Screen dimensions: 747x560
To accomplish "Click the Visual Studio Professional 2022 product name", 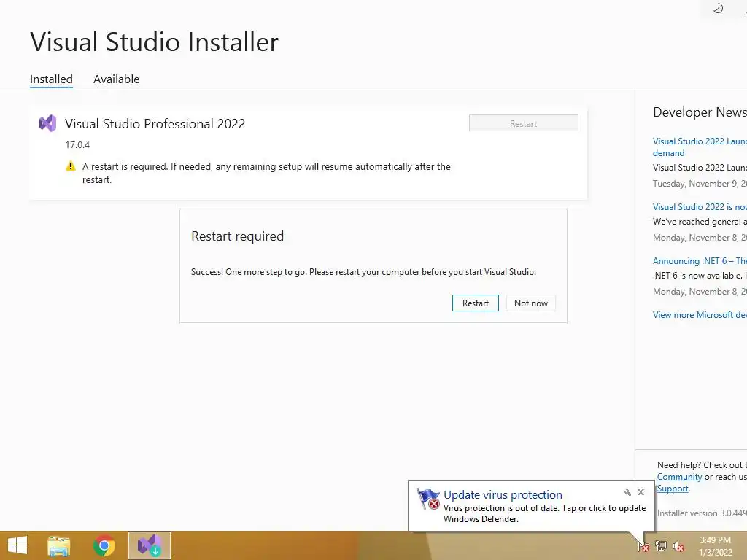I will pos(155,124).
